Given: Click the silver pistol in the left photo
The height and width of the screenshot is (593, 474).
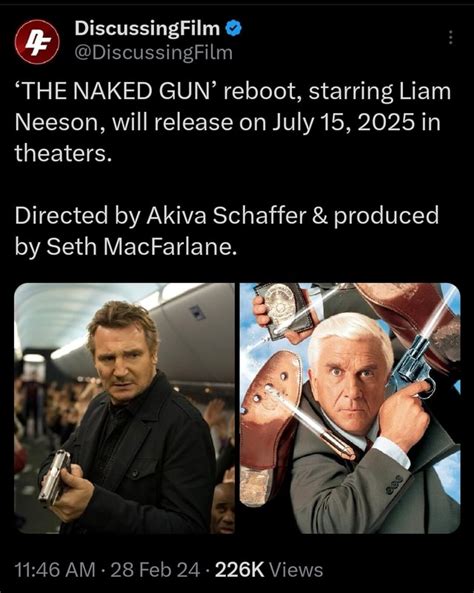Looking at the screenshot, I should click(x=55, y=477).
